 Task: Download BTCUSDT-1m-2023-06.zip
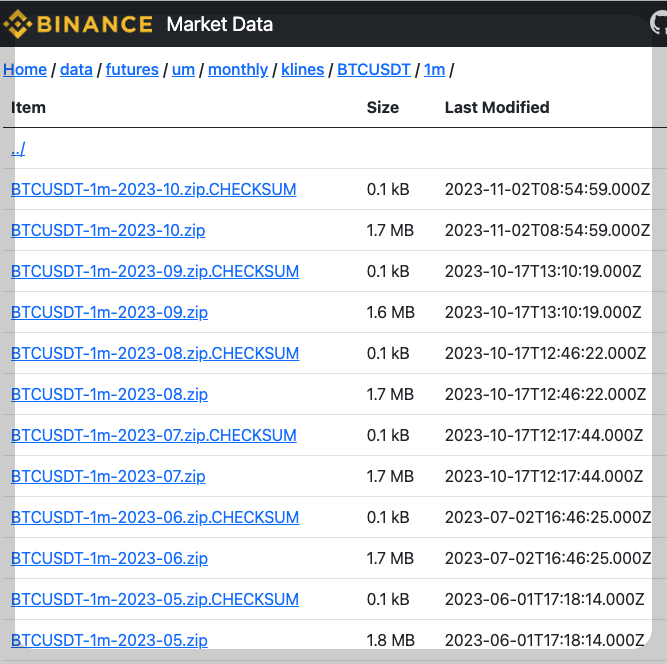(x=109, y=558)
